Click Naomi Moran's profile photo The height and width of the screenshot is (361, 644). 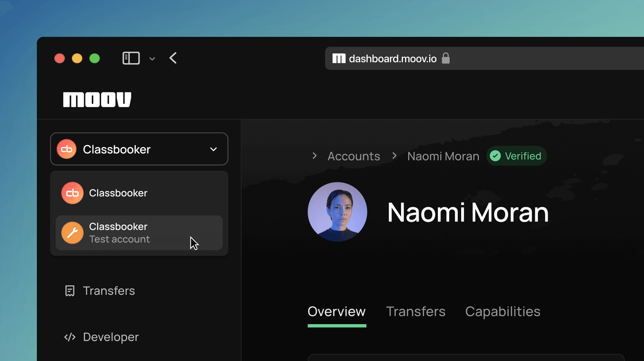click(x=337, y=212)
